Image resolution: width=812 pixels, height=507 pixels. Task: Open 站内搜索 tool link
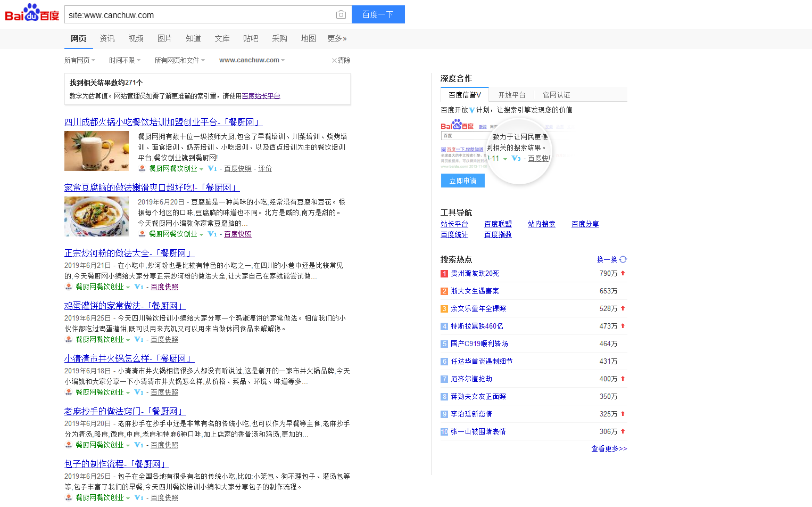pos(542,224)
